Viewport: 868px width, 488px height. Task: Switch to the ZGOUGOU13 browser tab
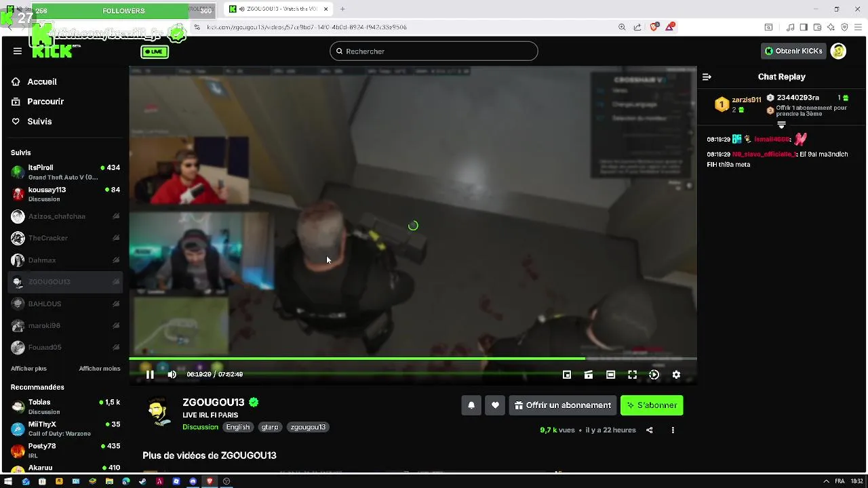(x=279, y=9)
